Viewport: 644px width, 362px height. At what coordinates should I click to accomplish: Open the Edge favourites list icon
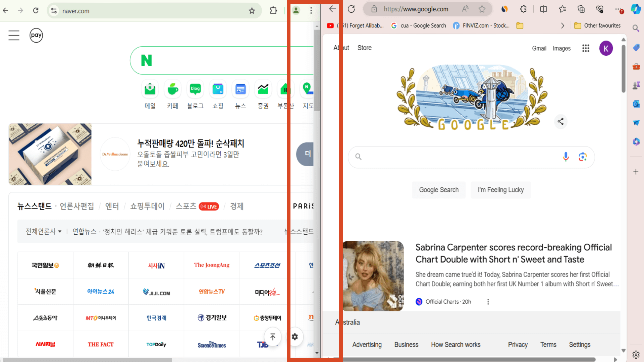[562, 9]
